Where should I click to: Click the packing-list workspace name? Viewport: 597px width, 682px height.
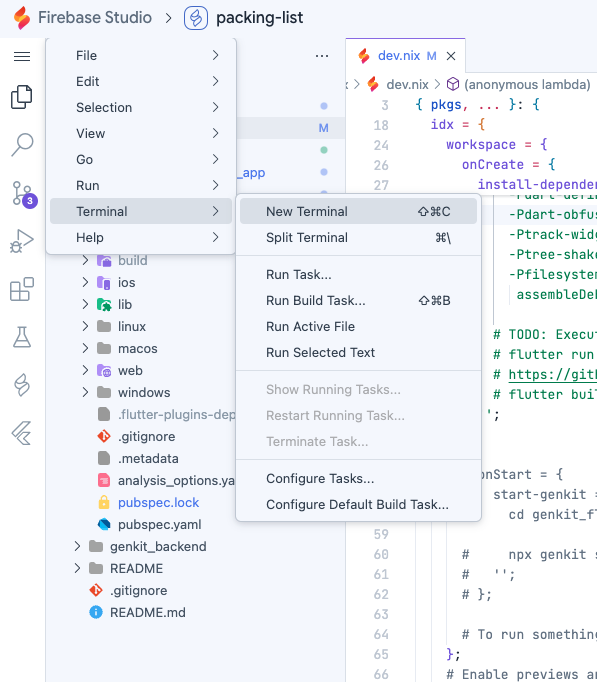click(260, 18)
